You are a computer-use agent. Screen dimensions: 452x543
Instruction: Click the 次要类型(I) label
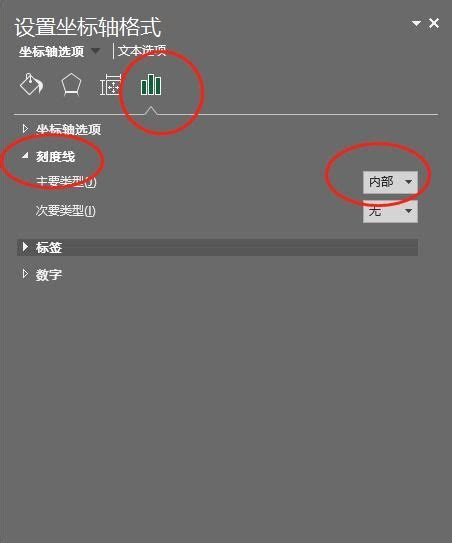click(65, 211)
